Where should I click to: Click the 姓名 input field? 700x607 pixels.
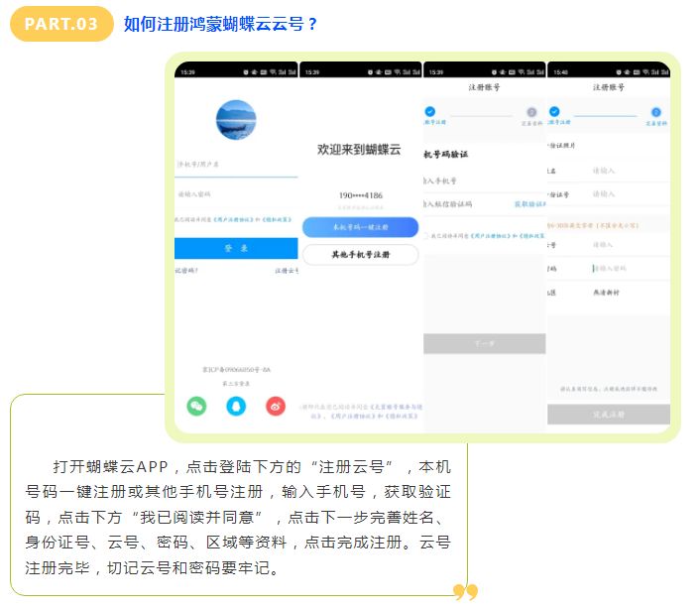(625, 170)
